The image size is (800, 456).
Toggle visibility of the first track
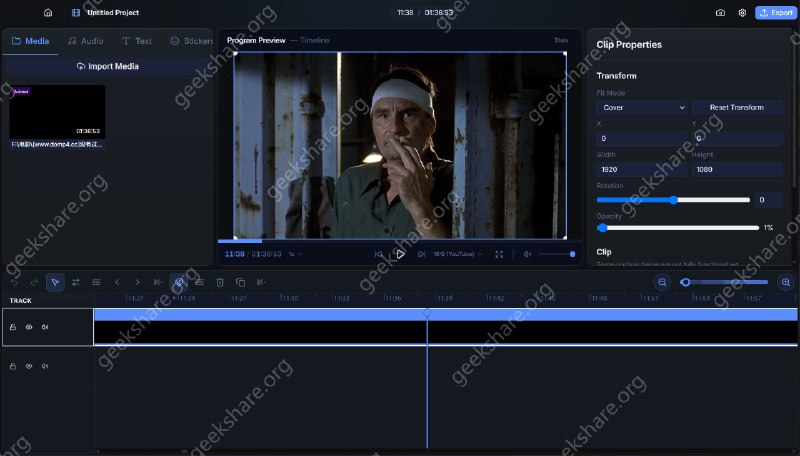[29, 327]
